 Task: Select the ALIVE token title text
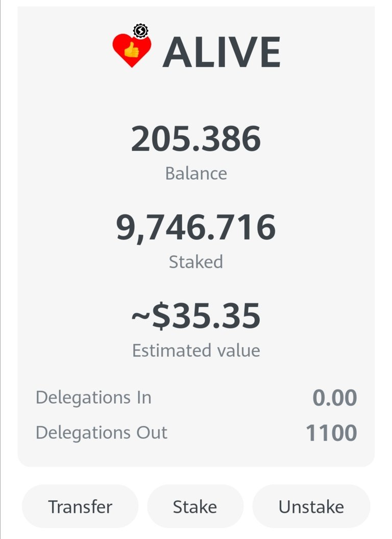[x=222, y=52]
